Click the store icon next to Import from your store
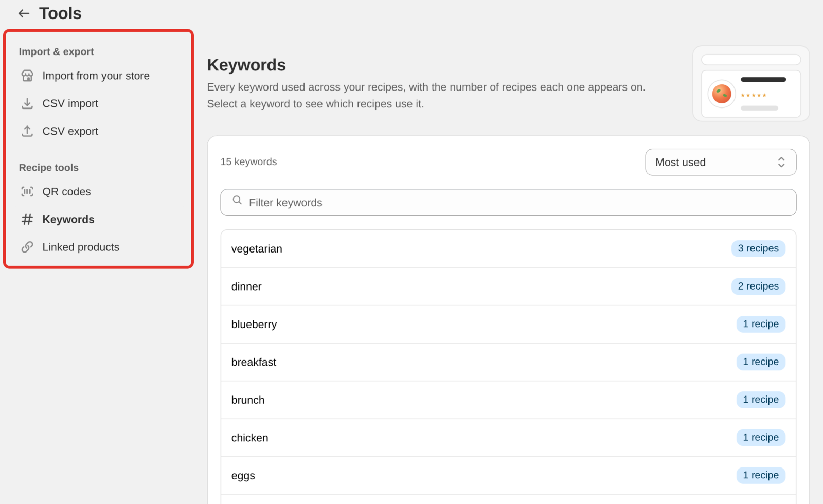The image size is (823, 504). (27, 76)
